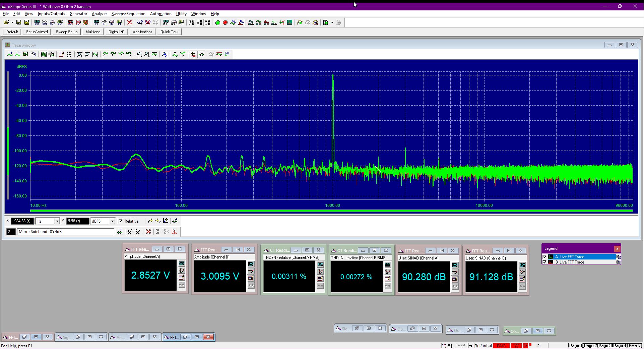The image size is (644, 349).
Task: Switch to Page 3 tab
Action: [x=605, y=346]
